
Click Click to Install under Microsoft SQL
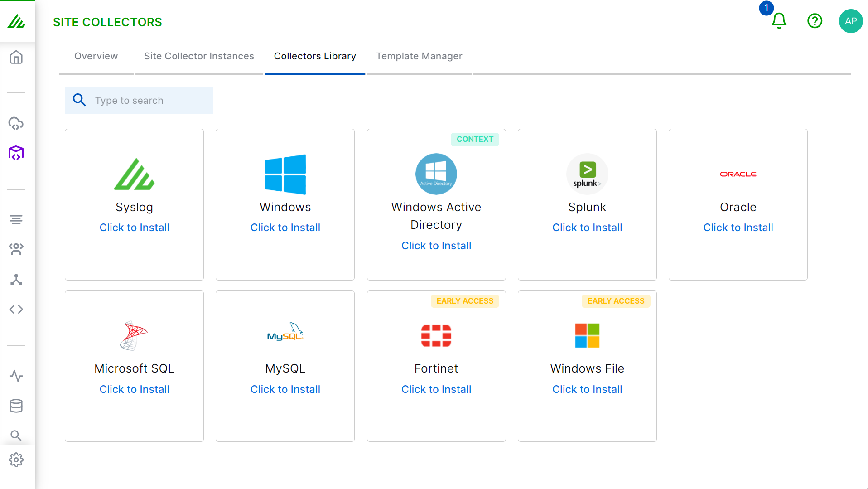click(134, 389)
